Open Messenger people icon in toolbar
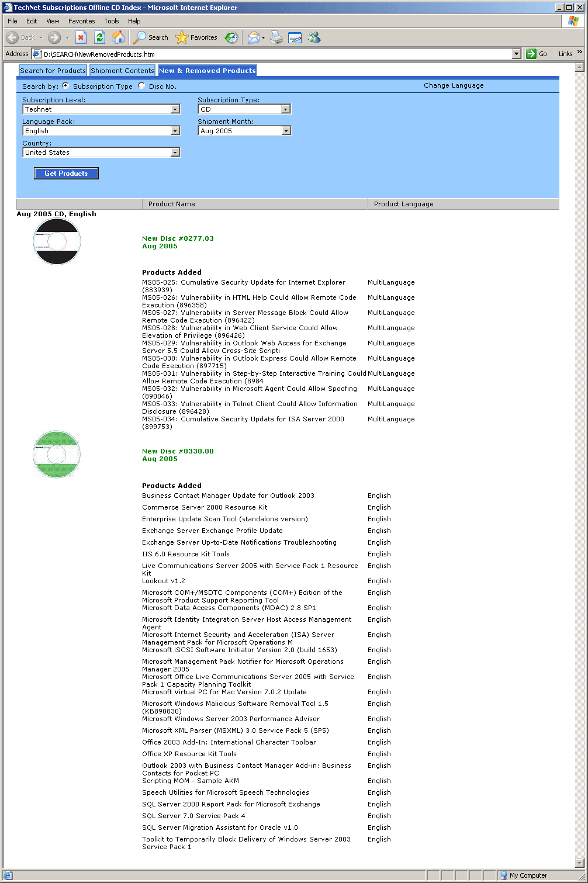The height and width of the screenshot is (883, 588). coord(314,37)
